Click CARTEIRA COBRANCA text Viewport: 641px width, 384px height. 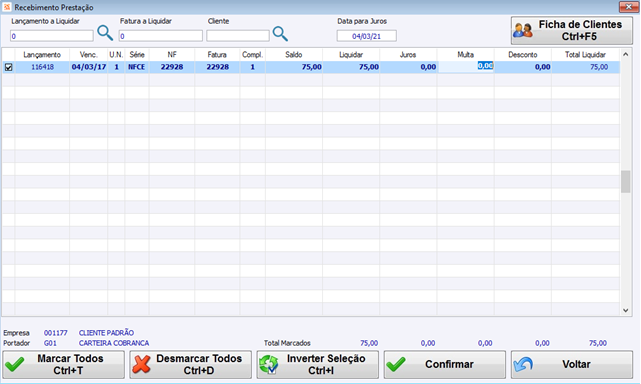pos(114,343)
